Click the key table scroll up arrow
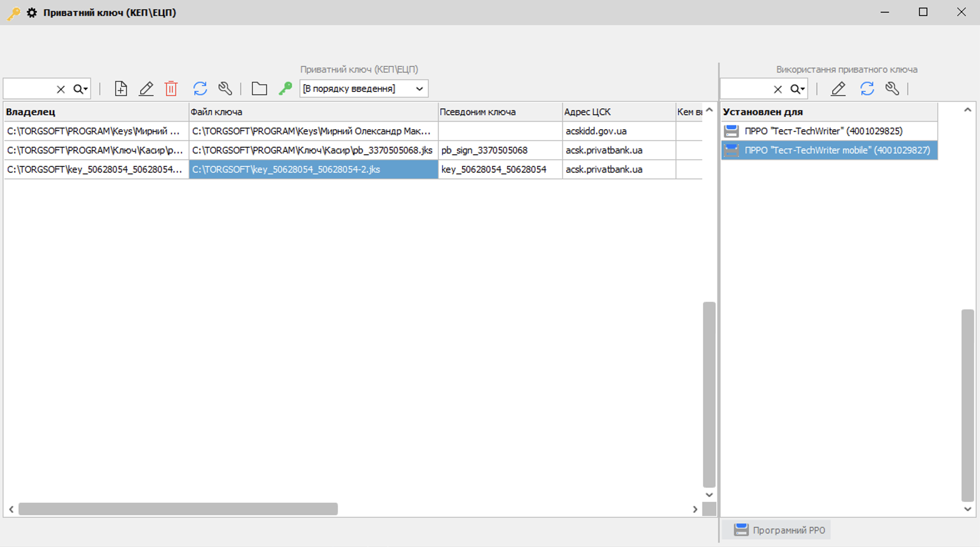This screenshot has height=547, width=980. (709, 110)
